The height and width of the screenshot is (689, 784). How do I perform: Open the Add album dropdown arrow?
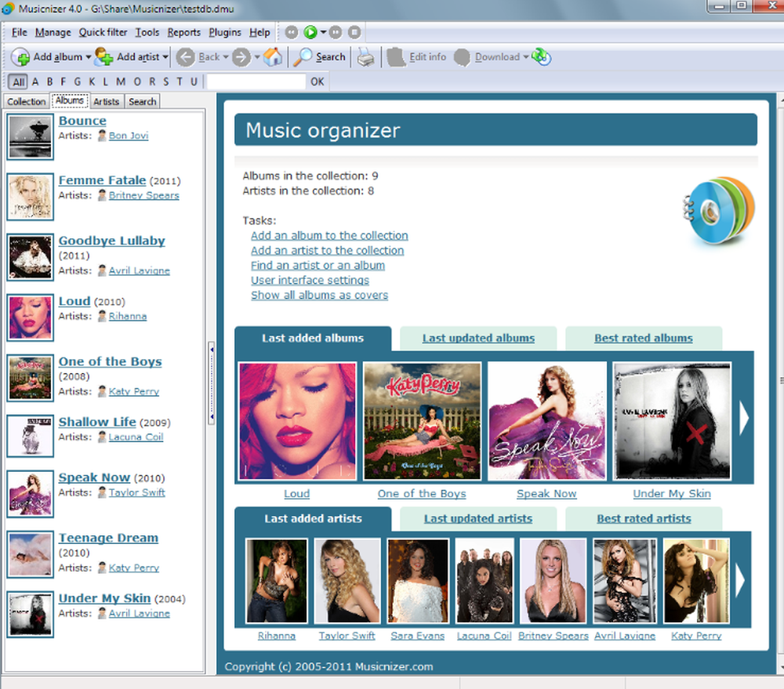click(88, 57)
